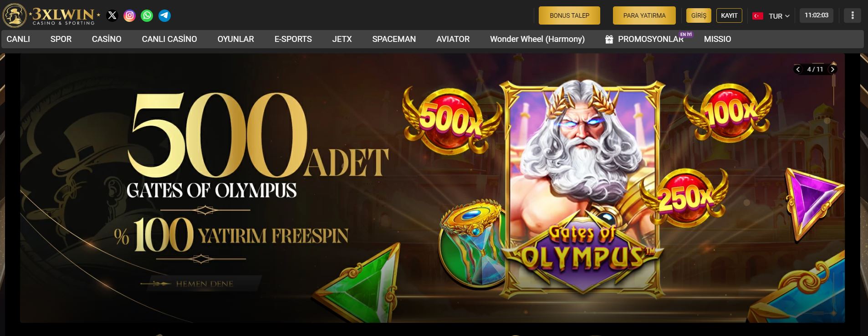Open the X (Twitter) social icon
Screen dimensions: 868x336
(112, 15)
